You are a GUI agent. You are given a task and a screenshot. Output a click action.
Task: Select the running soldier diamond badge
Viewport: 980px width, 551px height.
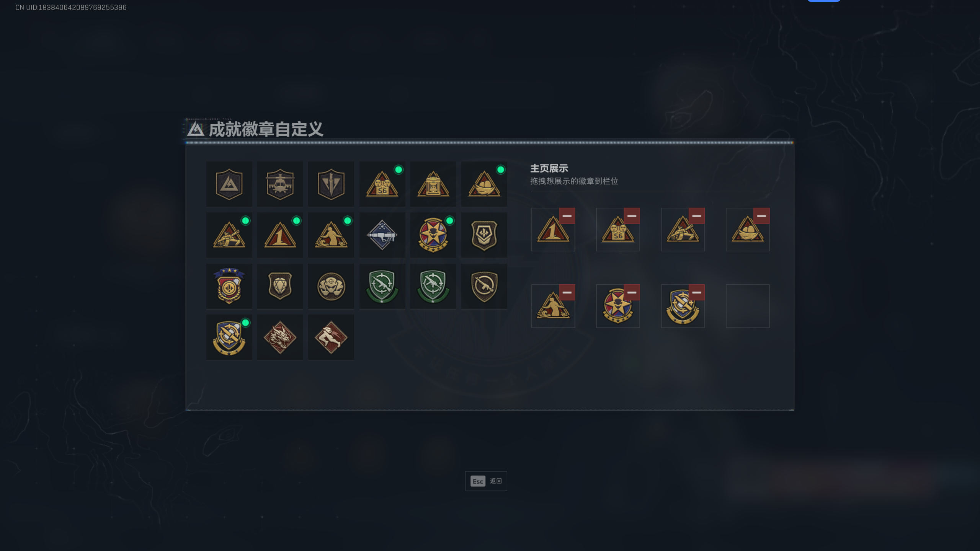point(331,337)
